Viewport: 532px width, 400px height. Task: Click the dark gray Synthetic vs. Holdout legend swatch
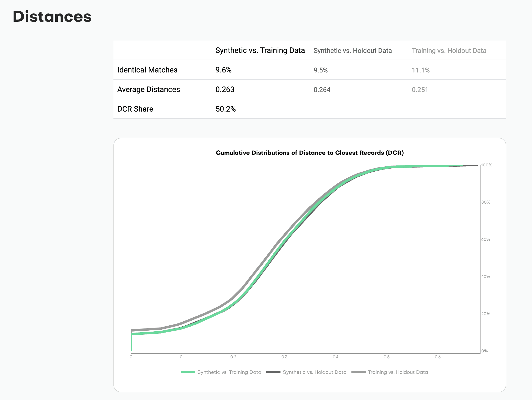[x=273, y=372]
